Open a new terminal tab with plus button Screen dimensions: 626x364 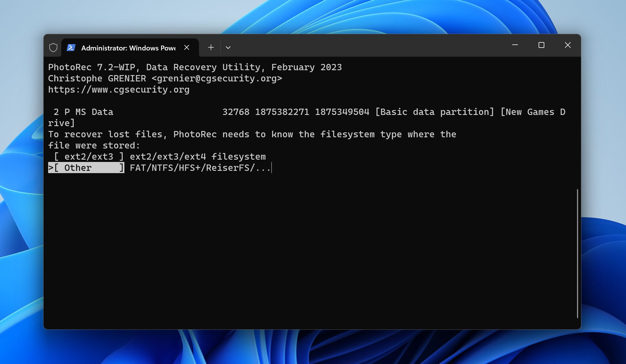coord(211,48)
